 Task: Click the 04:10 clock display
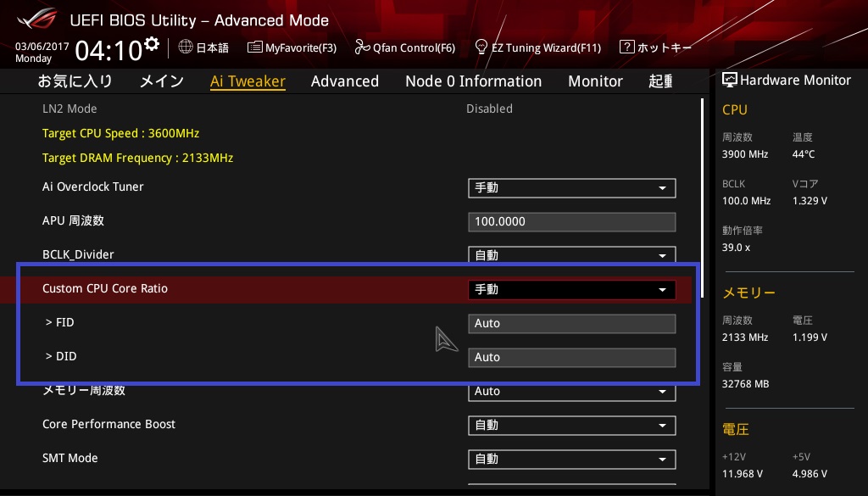109,50
